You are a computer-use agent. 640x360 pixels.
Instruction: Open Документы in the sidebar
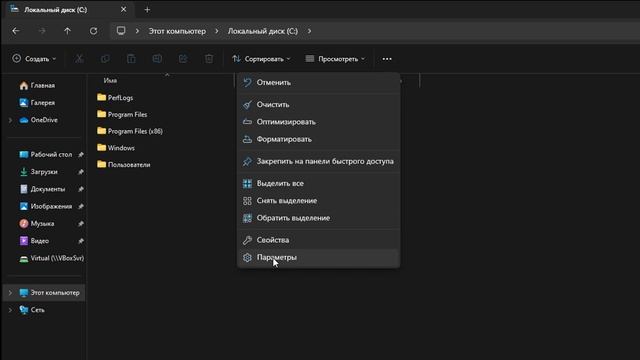42,189
